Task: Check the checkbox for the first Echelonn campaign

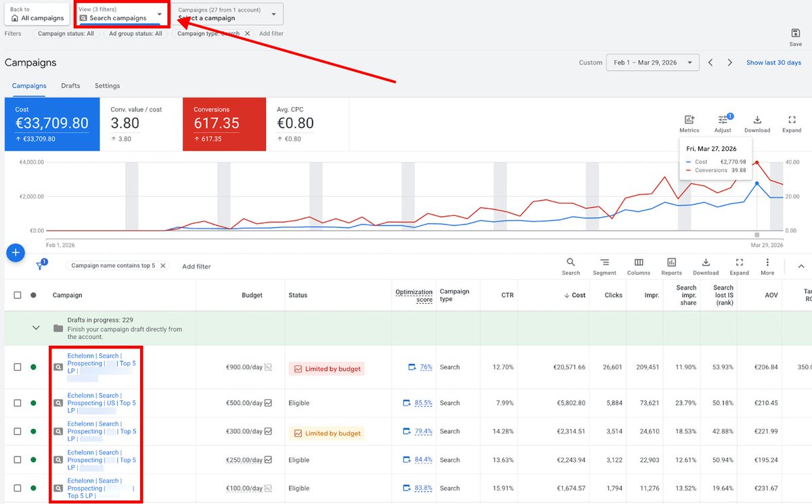Action: (x=18, y=367)
